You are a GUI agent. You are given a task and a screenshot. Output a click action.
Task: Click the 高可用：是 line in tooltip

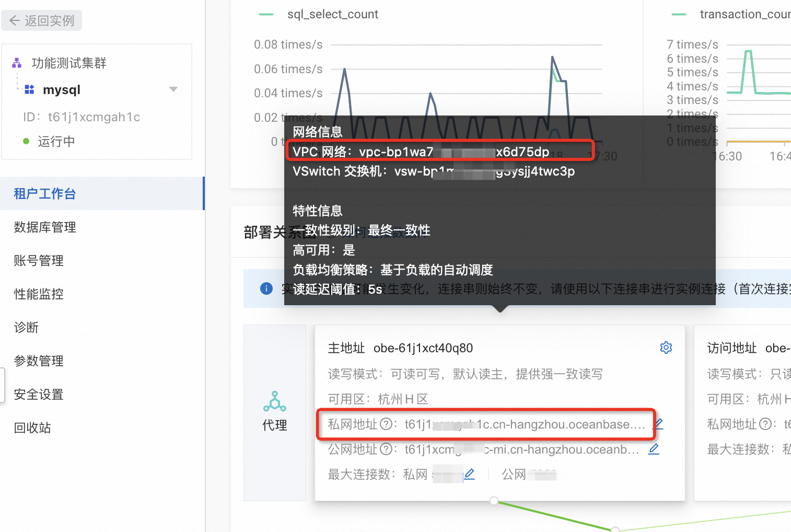click(324, 250)
